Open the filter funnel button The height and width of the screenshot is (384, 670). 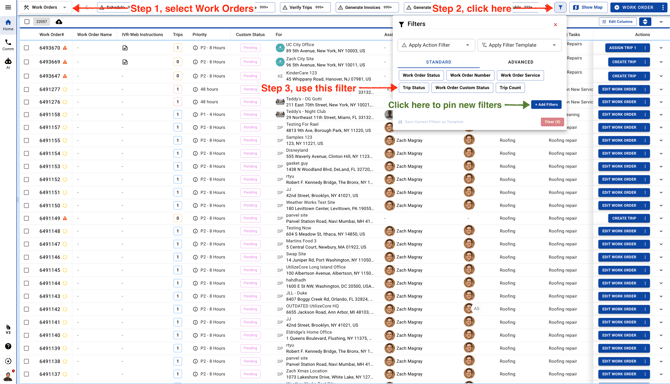tap(560, 7)
